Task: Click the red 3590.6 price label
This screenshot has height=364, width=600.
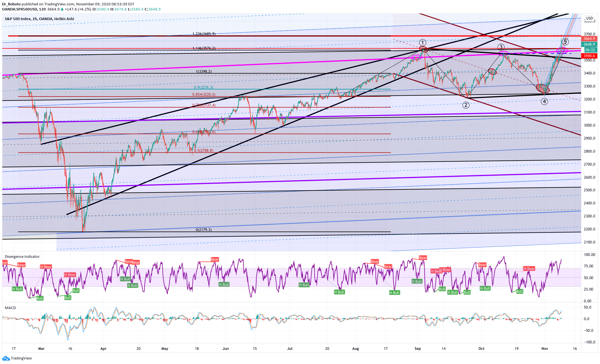Action: pyautogui.click(x=589, y=56)
